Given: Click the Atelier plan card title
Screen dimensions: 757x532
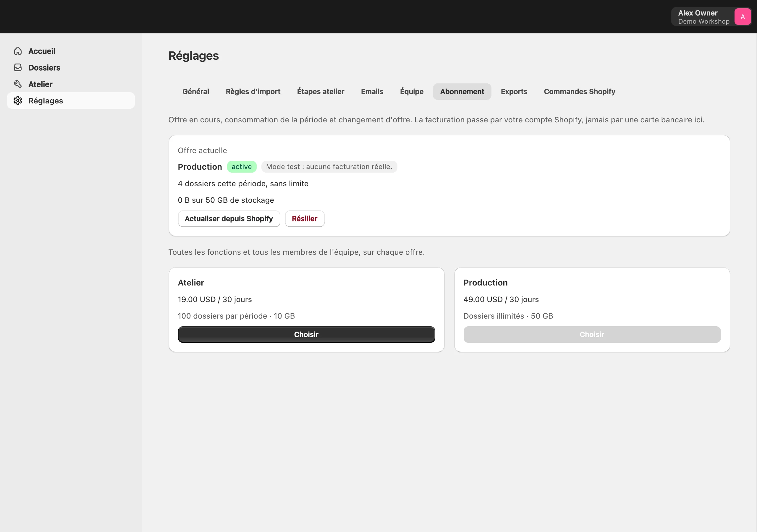Looking at the screenshot, I should coord(191,283).
